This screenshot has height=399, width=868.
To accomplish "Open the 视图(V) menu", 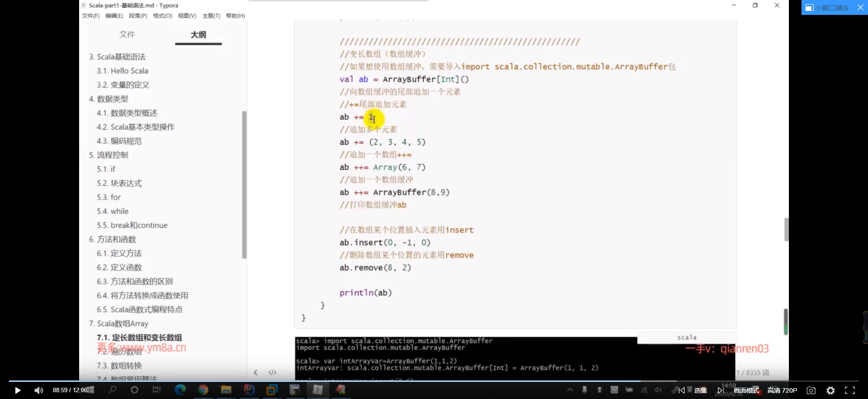I will coord(187,16).
